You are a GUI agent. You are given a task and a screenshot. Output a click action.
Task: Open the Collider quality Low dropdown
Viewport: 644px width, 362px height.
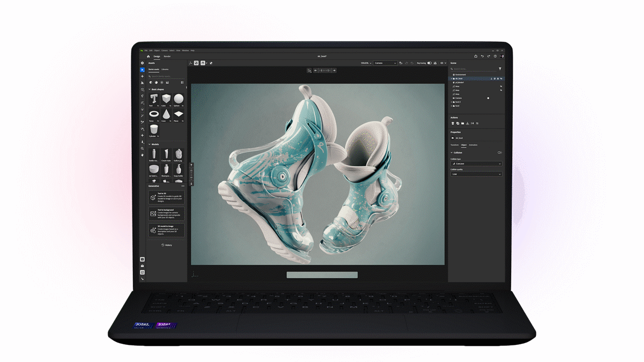point(476,174)
